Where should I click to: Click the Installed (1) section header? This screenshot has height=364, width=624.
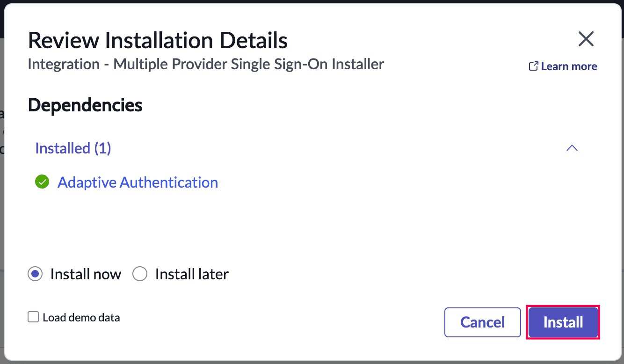point(73,148)
